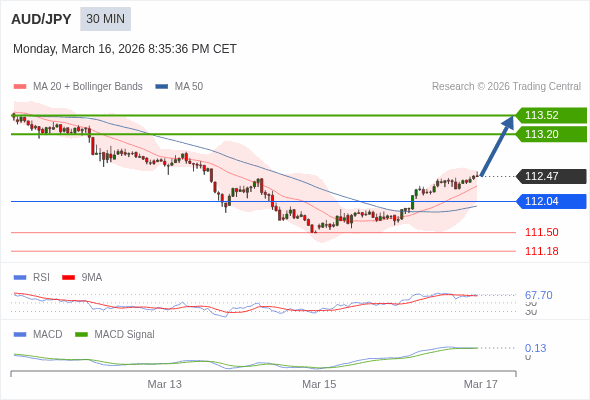Click the 'MACD Signal' legend label
Screen dimensions: 590x400
coord(125,335)
